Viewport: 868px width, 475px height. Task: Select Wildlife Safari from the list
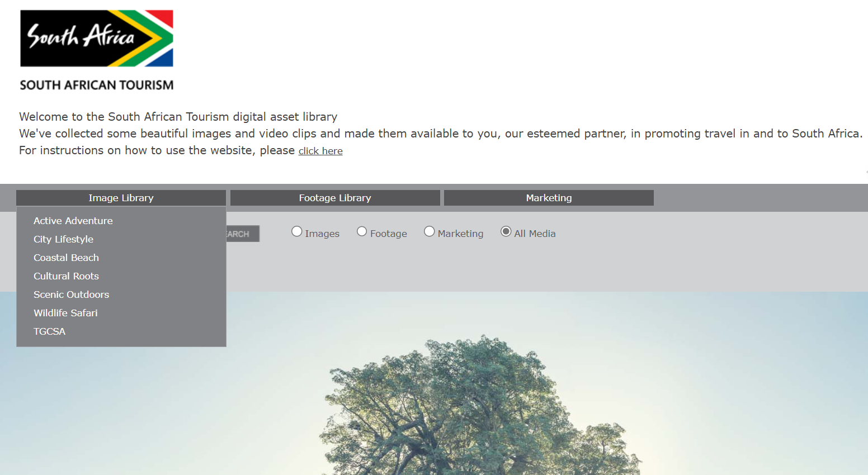[65, 313]
